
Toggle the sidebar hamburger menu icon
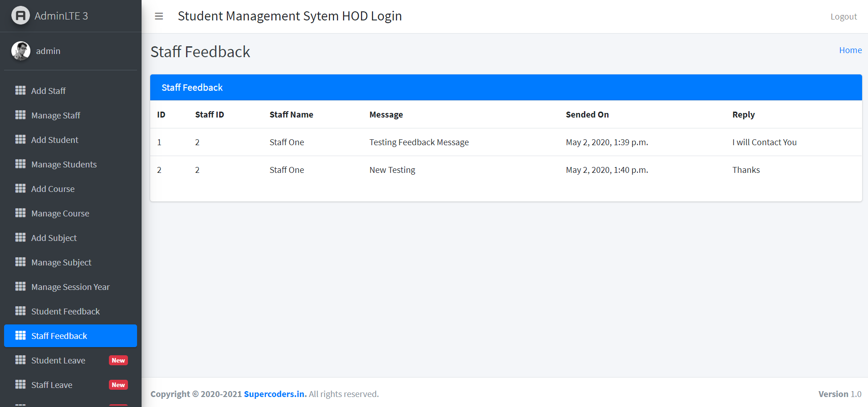coord(159,16)
